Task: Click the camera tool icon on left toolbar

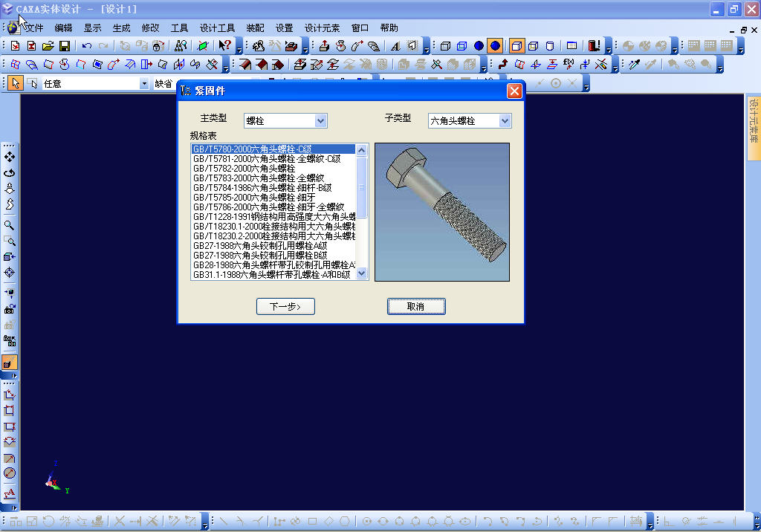Action: pos(9,308)
